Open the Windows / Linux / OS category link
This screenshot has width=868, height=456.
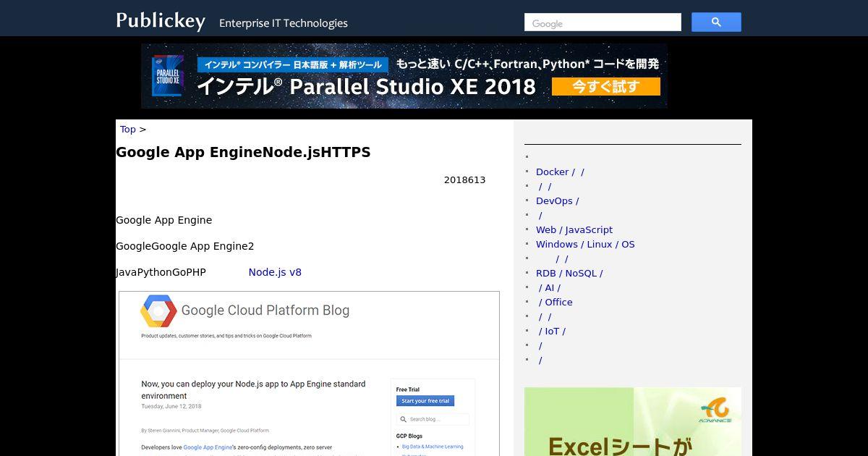click(585, 244)
